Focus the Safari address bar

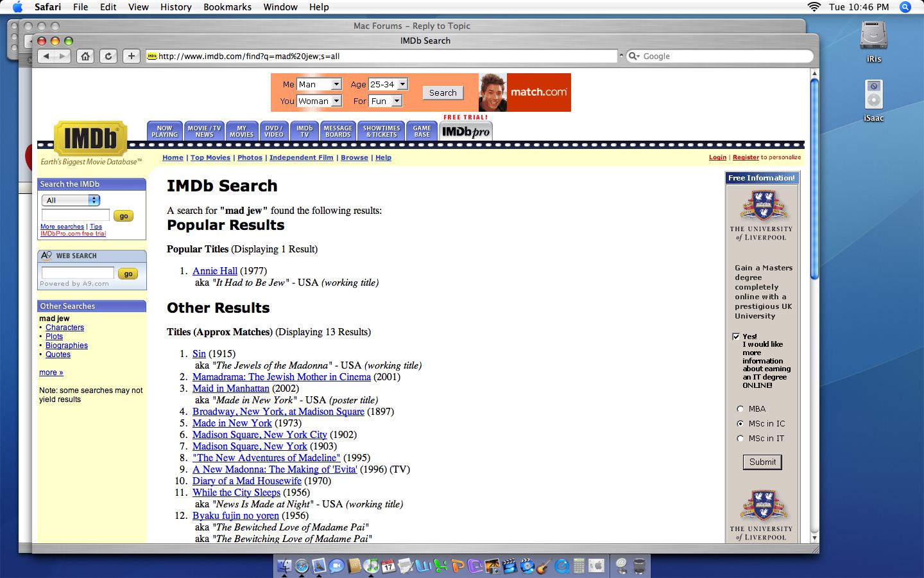(382, 56)
